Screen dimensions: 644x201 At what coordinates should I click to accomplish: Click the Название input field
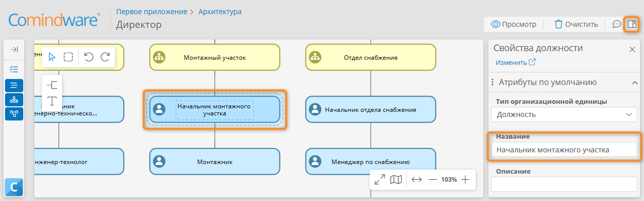point(564,150)
